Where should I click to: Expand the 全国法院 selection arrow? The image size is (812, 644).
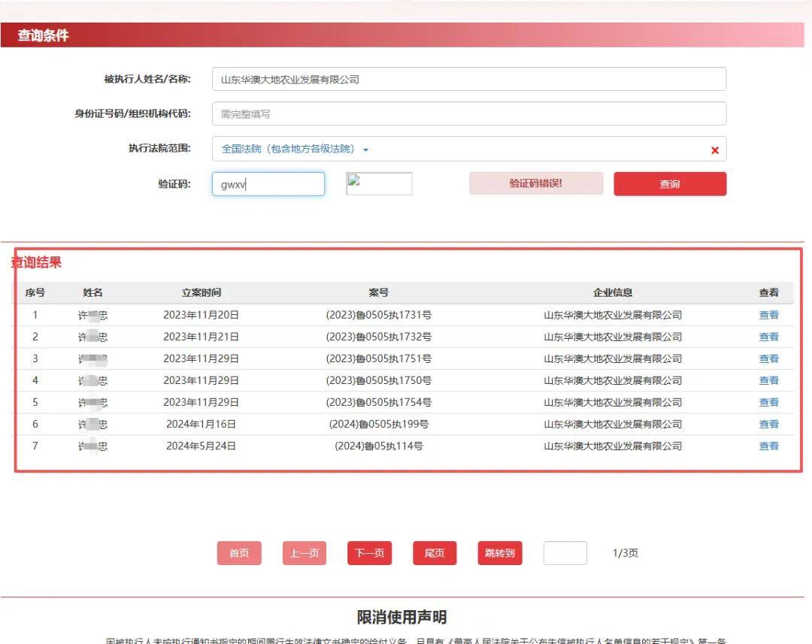(x=366, y=149)
